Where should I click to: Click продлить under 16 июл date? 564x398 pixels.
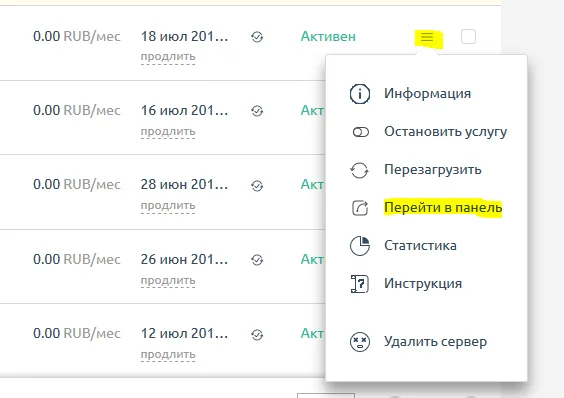(168, 132)
